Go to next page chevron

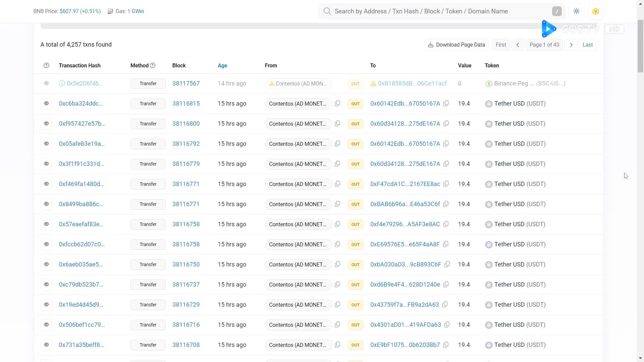click(571, 45)
